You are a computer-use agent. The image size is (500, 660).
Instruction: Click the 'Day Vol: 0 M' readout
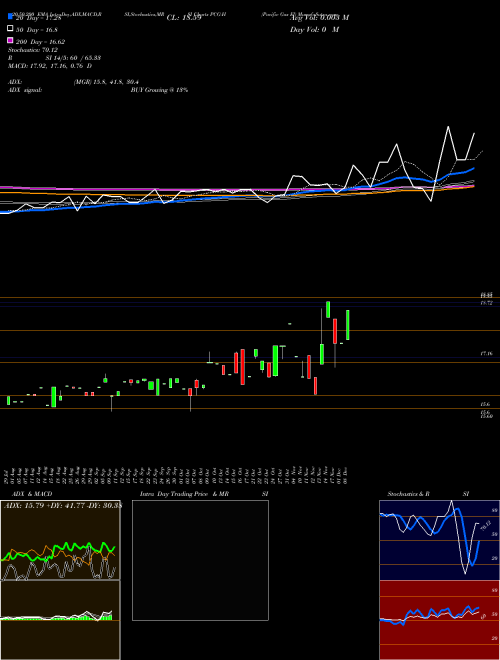314,30
